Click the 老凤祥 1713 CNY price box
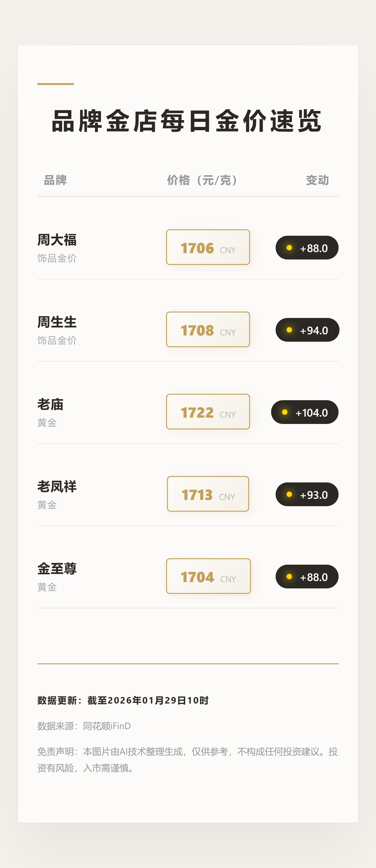 (208, 494)
